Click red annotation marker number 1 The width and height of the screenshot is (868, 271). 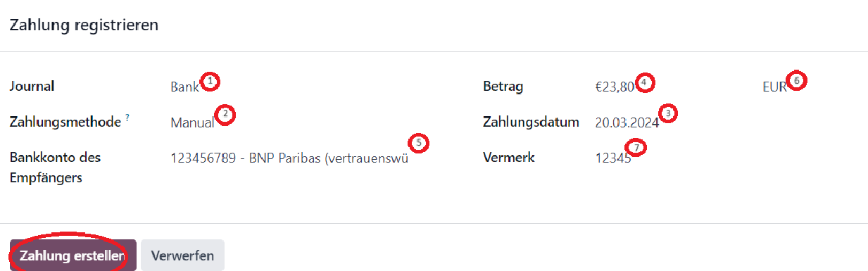[210, 81]
